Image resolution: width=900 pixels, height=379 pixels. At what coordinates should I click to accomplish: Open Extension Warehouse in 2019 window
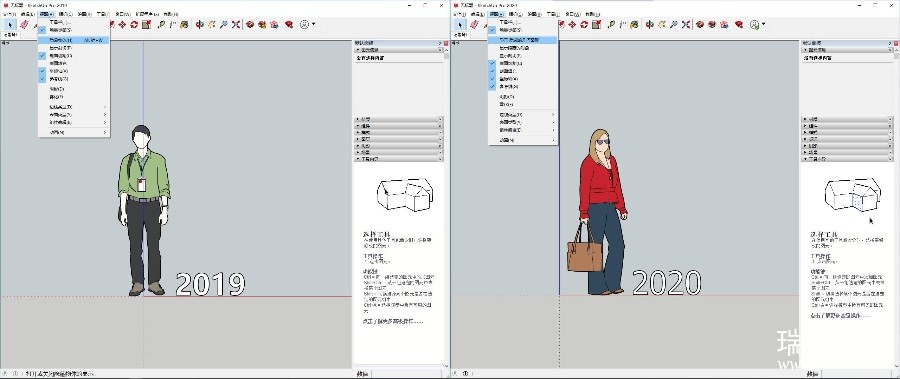[262, 25]
